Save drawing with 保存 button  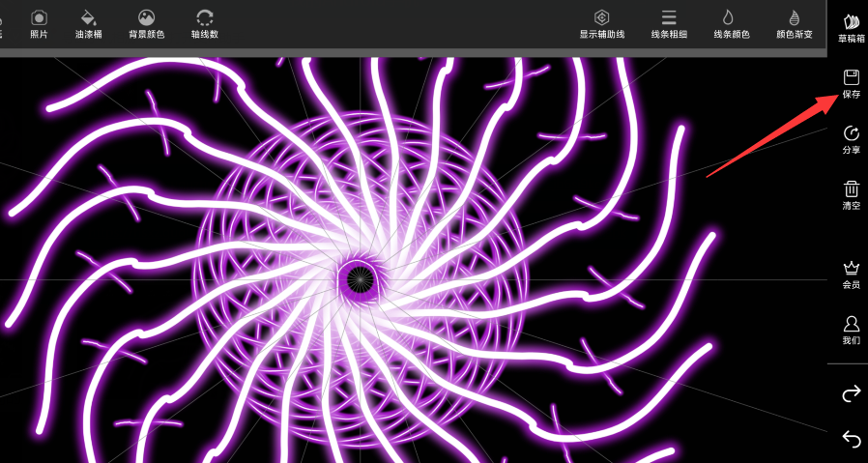pyautogui.click(x=851, y=84)
